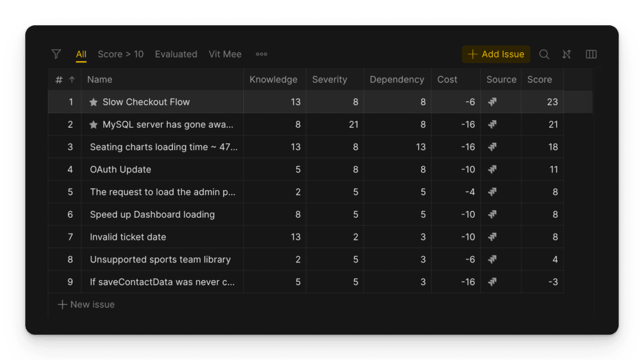Expand more views ellipsis menu
This screenshot has height=360, width=644.
pyautogui.click(x=262, y=54)
